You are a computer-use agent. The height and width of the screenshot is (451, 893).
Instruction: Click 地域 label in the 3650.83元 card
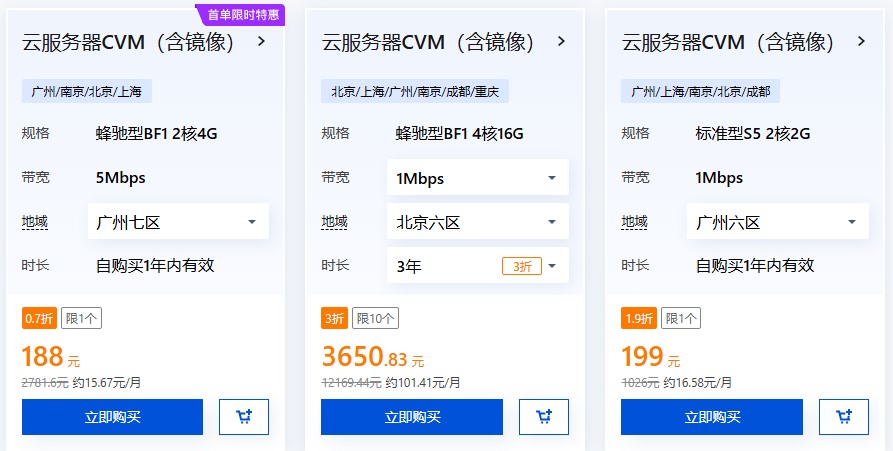[334, 222]
